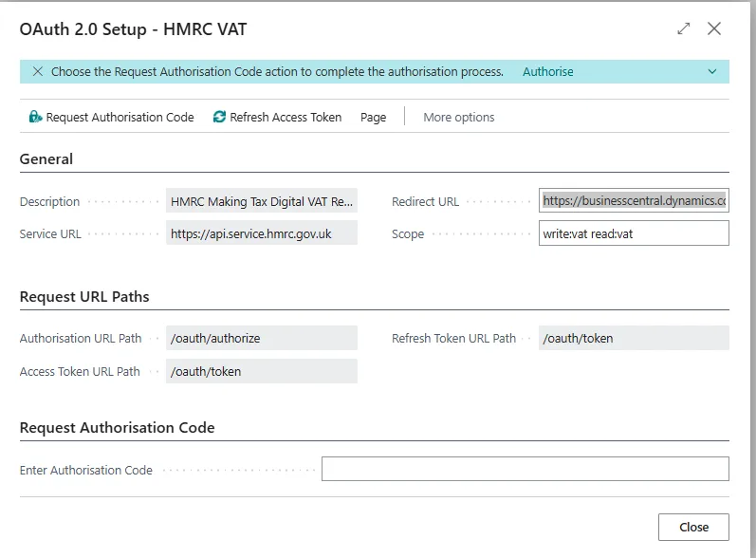The height and width of the screenshot is (558, 756).
Task: Select the Refresh Token URL Path field
Action: coord(633,339)
